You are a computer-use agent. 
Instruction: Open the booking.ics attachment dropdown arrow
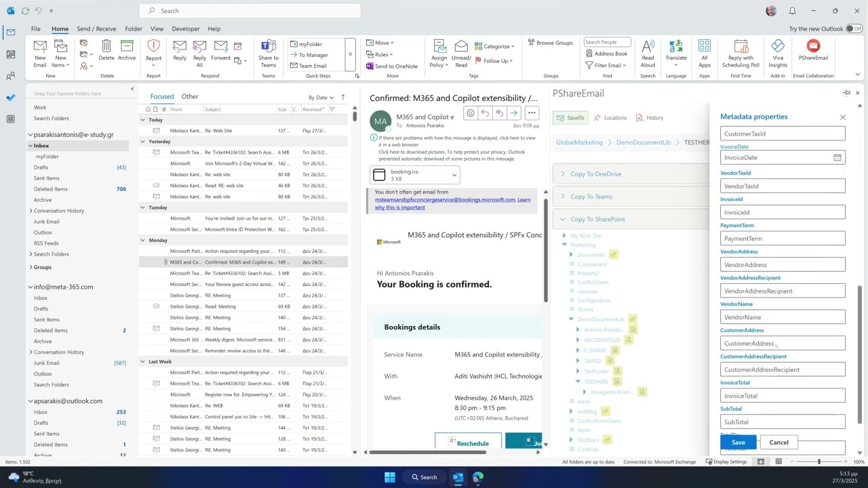[x=454, y=175]
